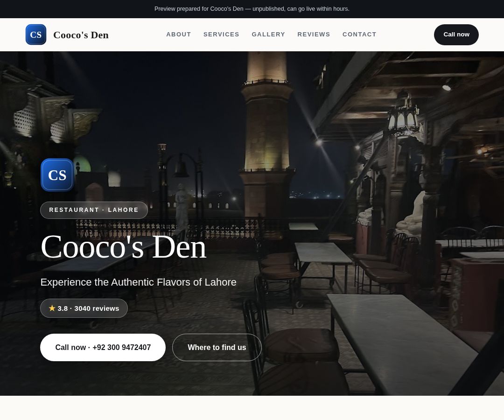The width and height of the screenshot is (504, 420).
Task: Open the About menu item
Action: 178,35
